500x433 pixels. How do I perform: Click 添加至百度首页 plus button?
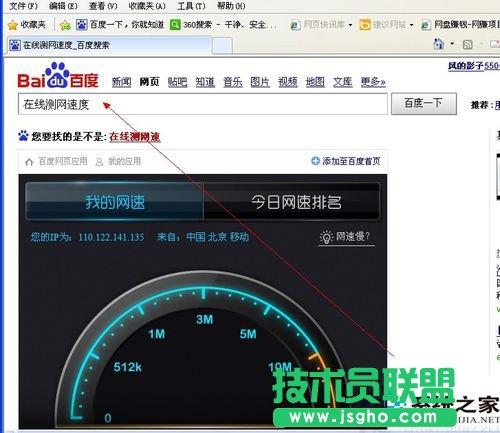click(x=345, y=161)
